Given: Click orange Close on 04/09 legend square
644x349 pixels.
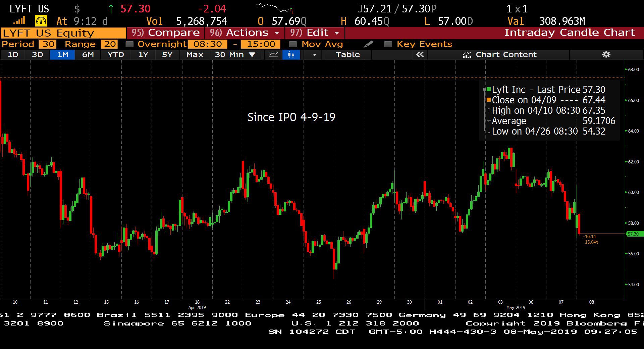Looking at the screenshot, I should pyautogui.click(x=489, y=100).
